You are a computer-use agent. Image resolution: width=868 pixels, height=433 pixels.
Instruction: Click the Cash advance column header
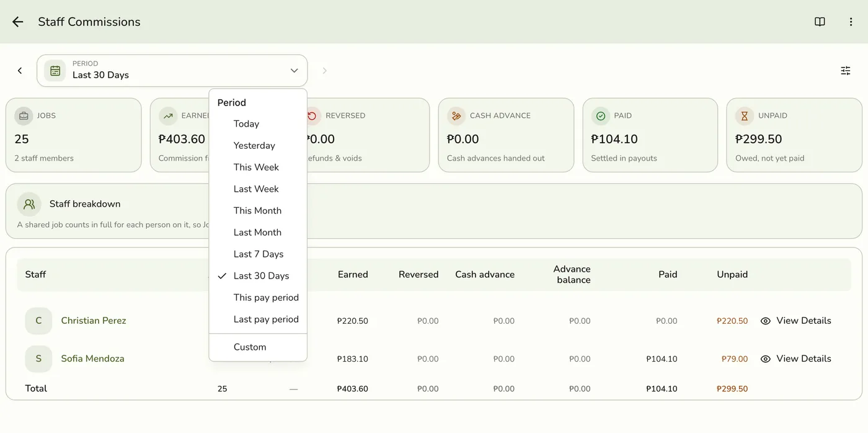coord(485,275)
